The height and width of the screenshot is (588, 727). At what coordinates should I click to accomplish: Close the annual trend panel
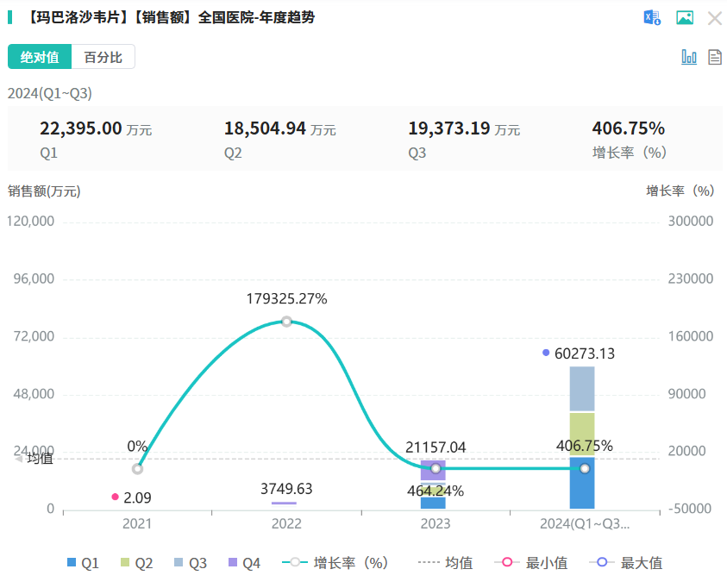715,18
